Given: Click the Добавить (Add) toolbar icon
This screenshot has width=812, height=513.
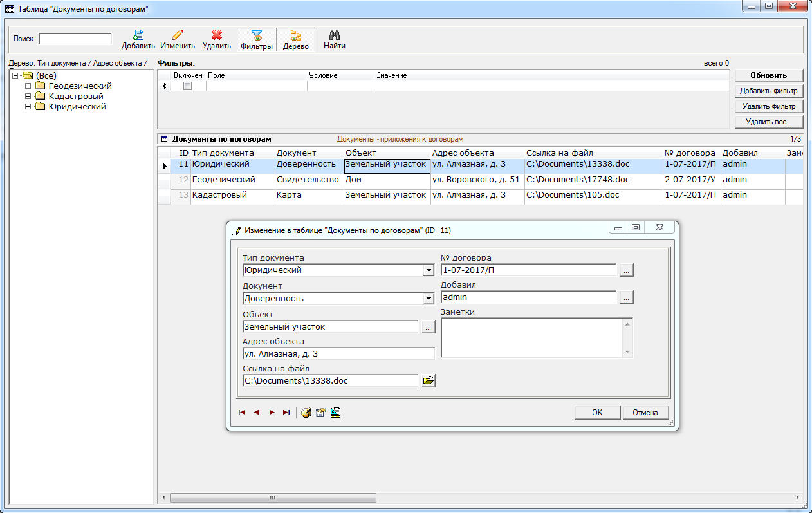Looking at the screenshot, I should 138,35.
